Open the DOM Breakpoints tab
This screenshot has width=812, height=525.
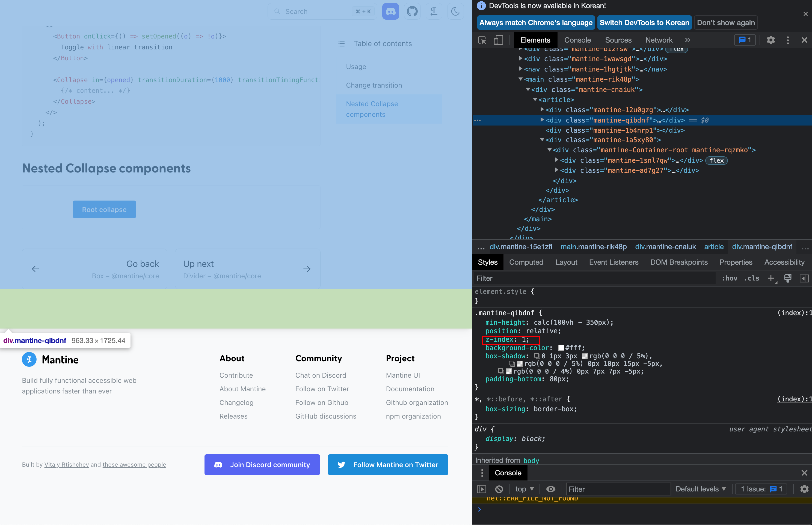(x=679, y=262)
